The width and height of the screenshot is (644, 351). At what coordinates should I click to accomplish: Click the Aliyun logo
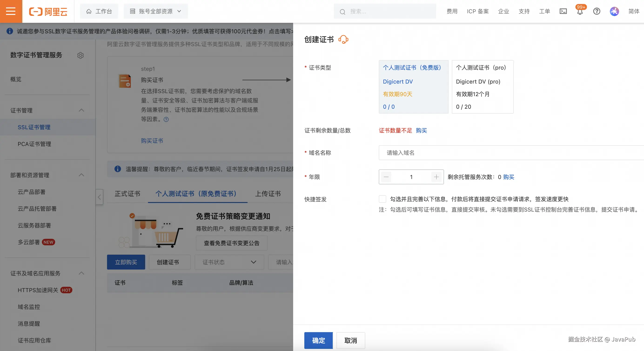click(48, 11)
